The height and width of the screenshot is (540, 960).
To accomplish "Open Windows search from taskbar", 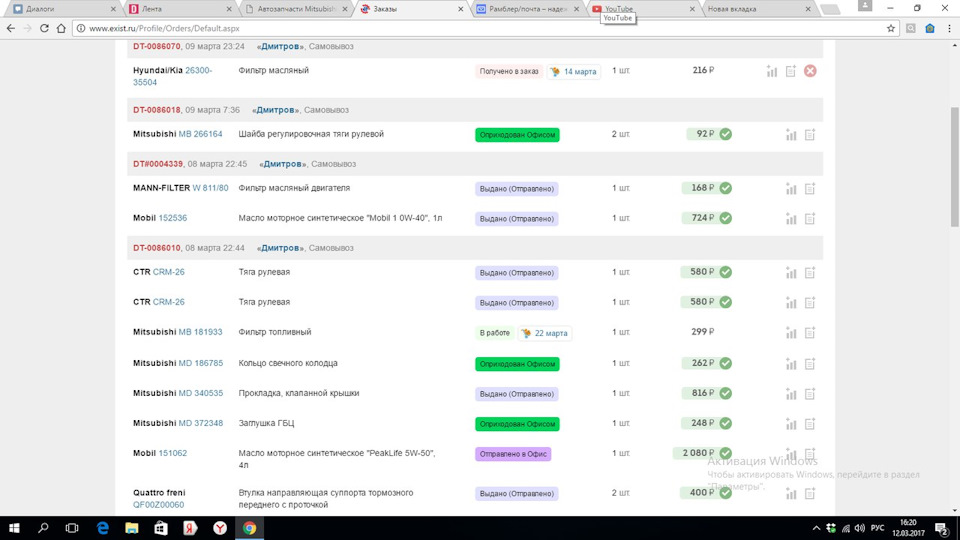I will click(43, 528).
